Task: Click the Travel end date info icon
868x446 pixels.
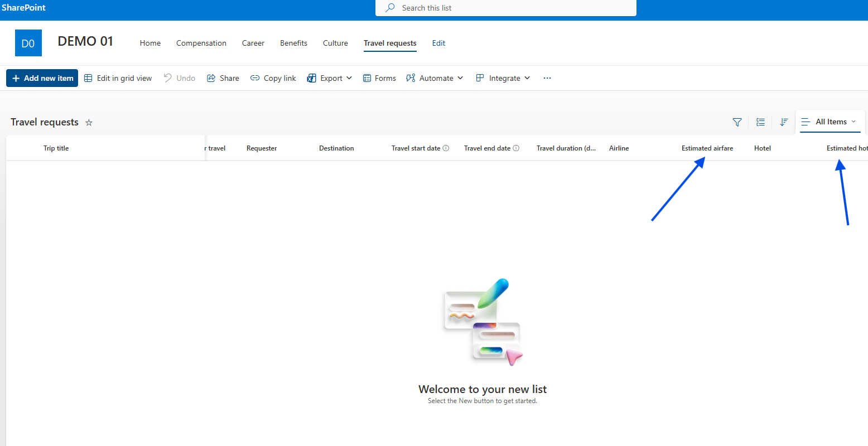Action: pyautogui.click(x=516, y=148)
